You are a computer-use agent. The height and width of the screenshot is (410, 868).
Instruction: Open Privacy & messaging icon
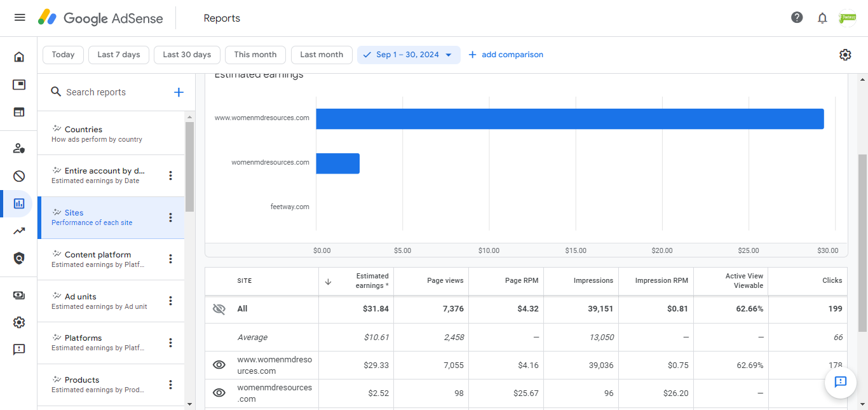coord(19,149)
